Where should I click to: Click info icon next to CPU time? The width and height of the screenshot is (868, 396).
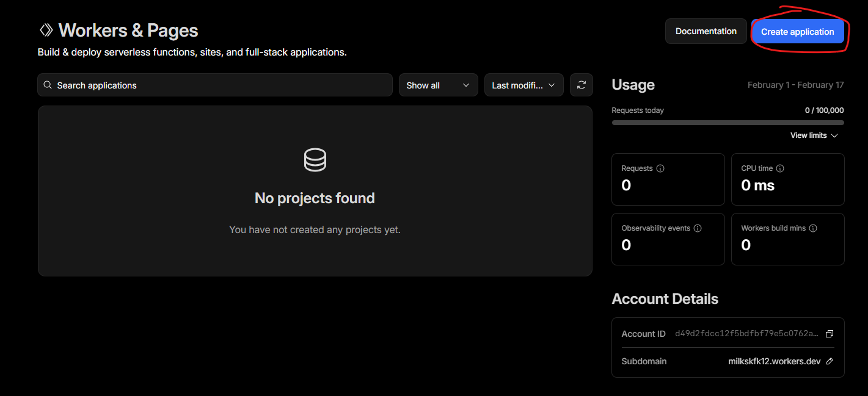tap(780, 168)
